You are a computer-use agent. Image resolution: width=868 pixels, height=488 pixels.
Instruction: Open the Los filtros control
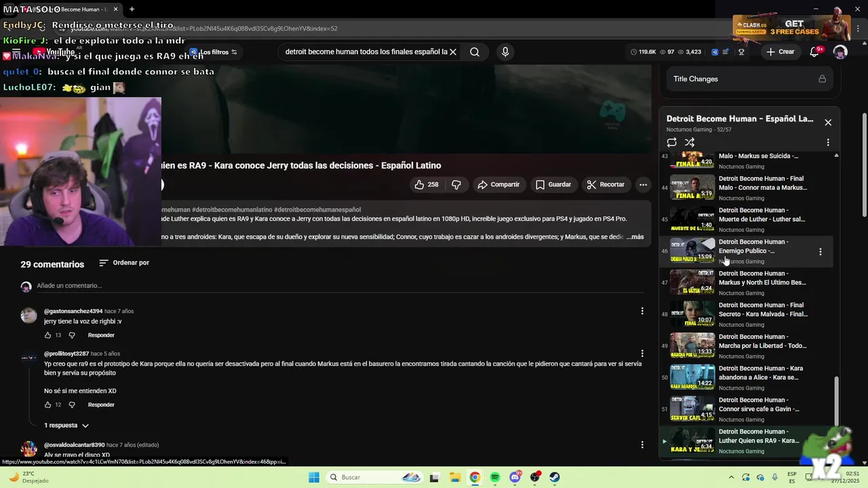pos(214,52)
